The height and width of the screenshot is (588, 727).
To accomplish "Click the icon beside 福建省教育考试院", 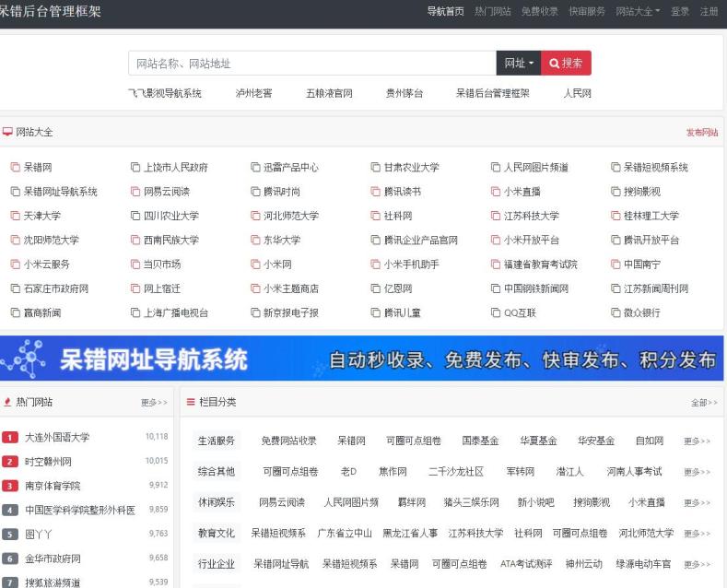I will 496,265.
